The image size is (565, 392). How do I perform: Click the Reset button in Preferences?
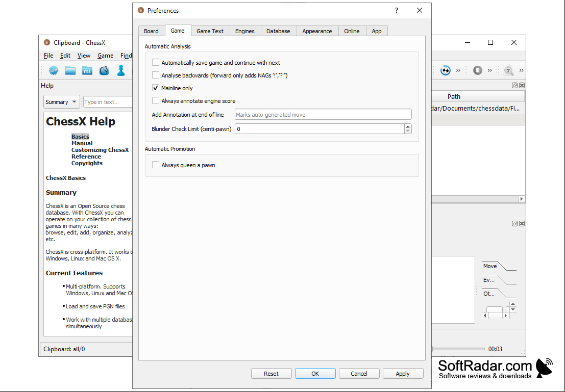click(272, 374)
